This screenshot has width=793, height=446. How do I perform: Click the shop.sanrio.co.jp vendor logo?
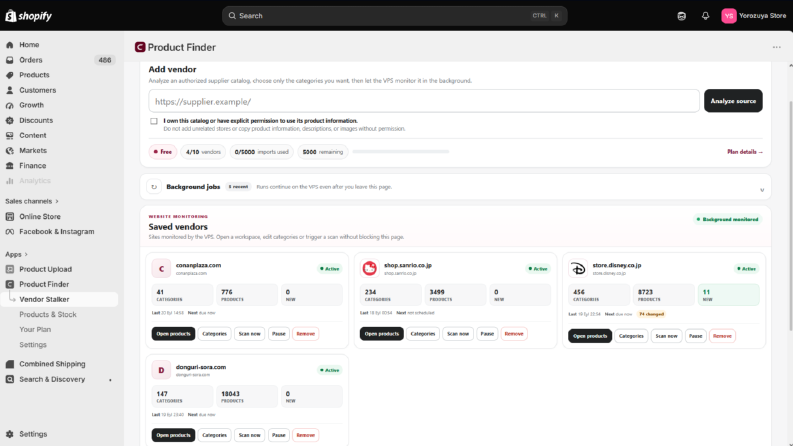[369, 268]
